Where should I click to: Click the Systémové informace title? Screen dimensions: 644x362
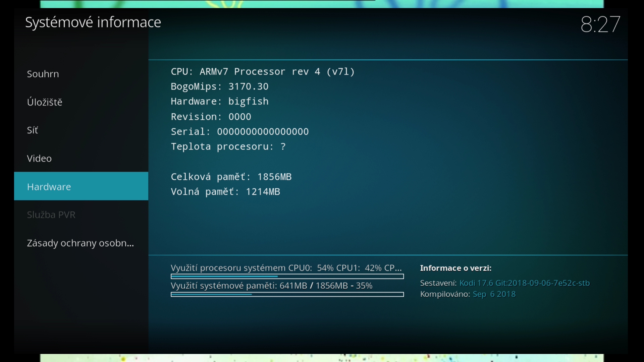(x=93, y=22)
